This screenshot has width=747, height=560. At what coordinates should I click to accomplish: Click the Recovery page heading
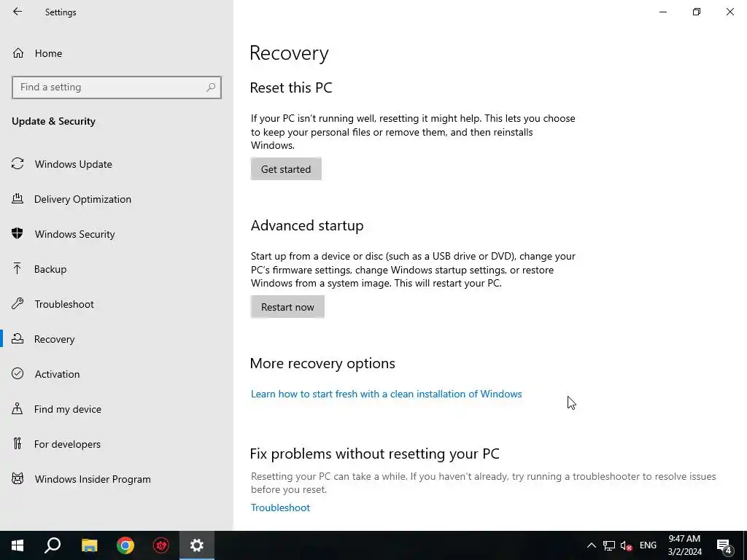(x=289, y=52)
